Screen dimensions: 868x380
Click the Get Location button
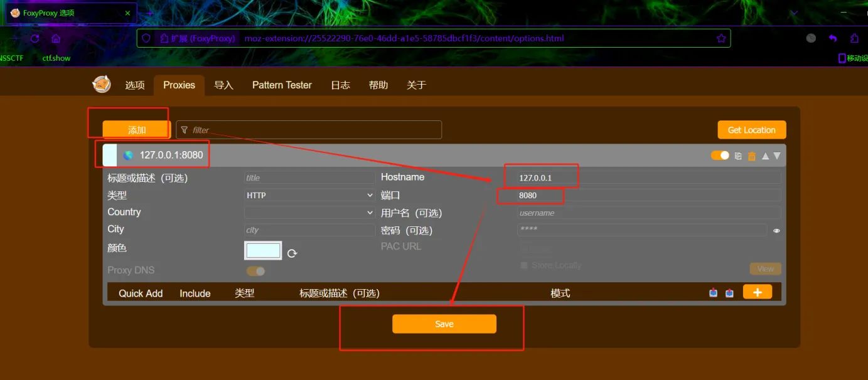coord(752,130)
